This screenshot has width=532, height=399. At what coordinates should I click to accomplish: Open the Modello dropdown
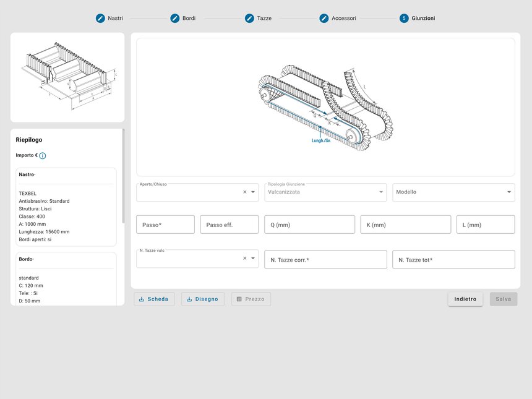point(453,192)
